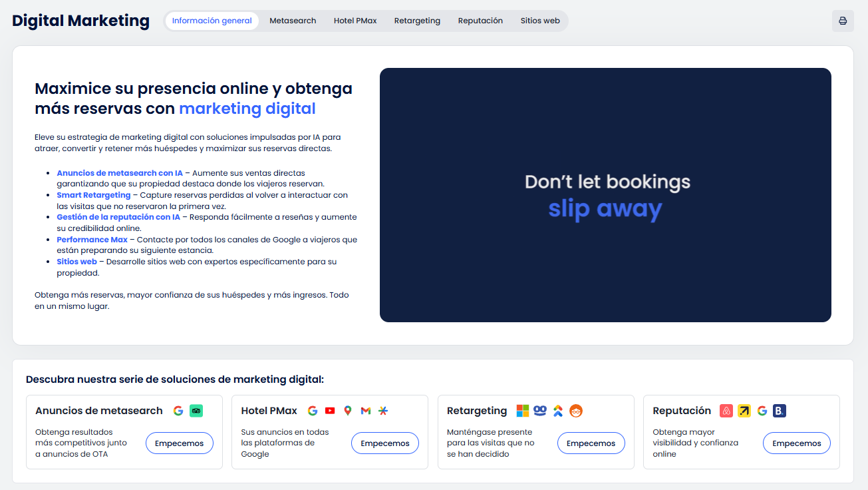
Task: Follow the Performance Max link in list
Action: click(92, 240)
